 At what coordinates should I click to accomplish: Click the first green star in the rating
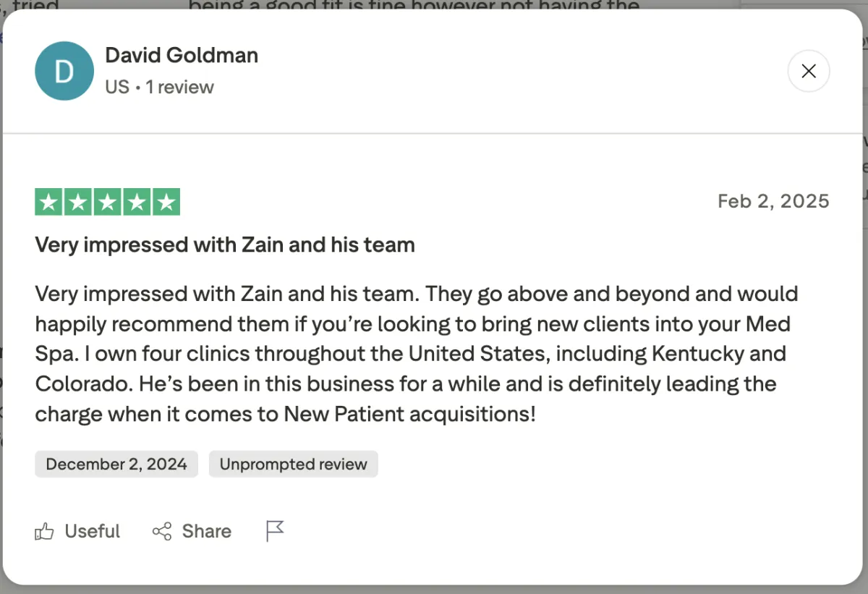[49, 203]
